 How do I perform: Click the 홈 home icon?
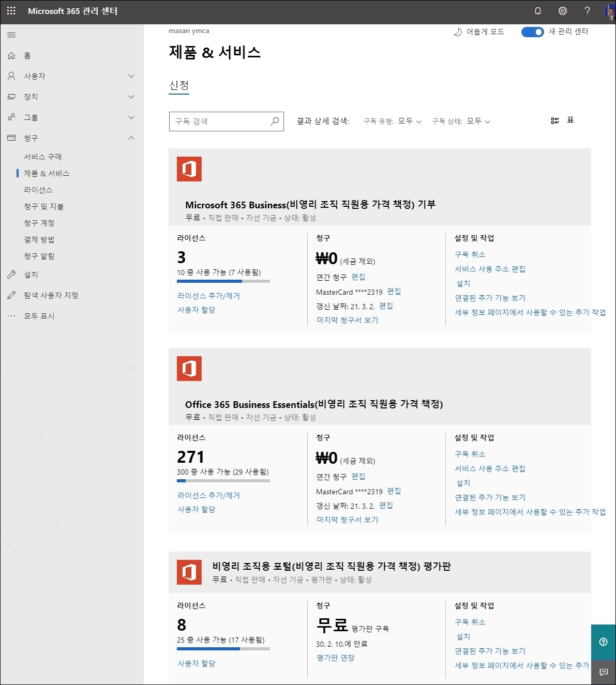[x=11, y=55]
